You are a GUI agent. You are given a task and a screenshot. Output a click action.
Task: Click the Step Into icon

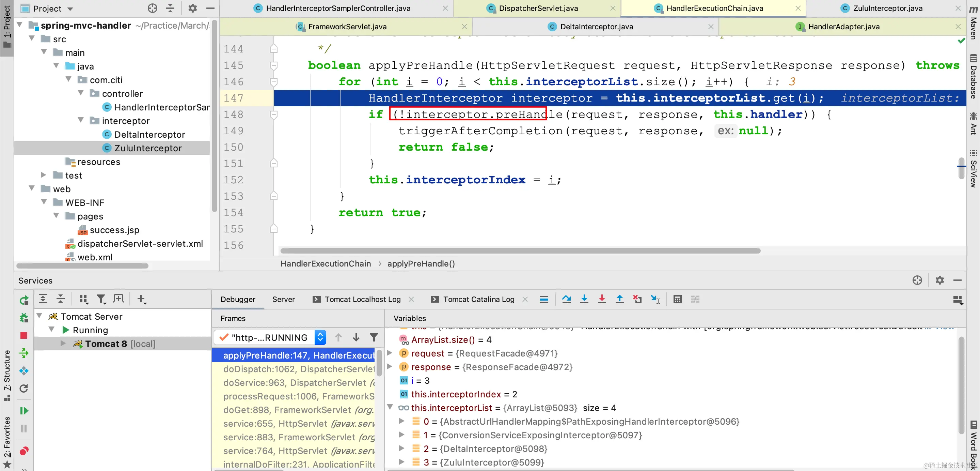tap(584, 299)
